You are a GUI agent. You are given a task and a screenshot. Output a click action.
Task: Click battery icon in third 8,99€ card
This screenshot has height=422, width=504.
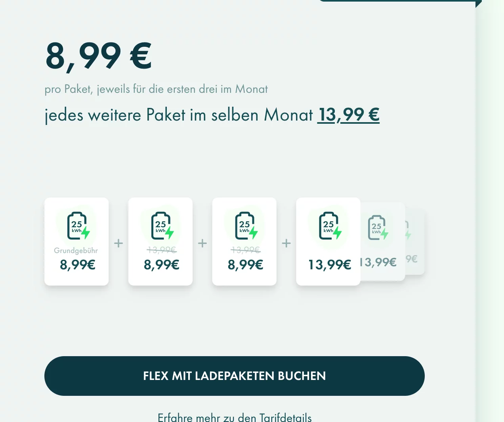tap(246, 226)
